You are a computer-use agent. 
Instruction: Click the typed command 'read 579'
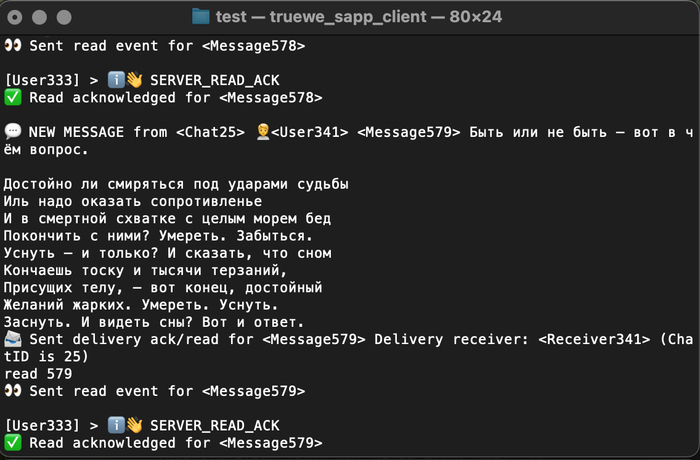[x=38, y=373]
